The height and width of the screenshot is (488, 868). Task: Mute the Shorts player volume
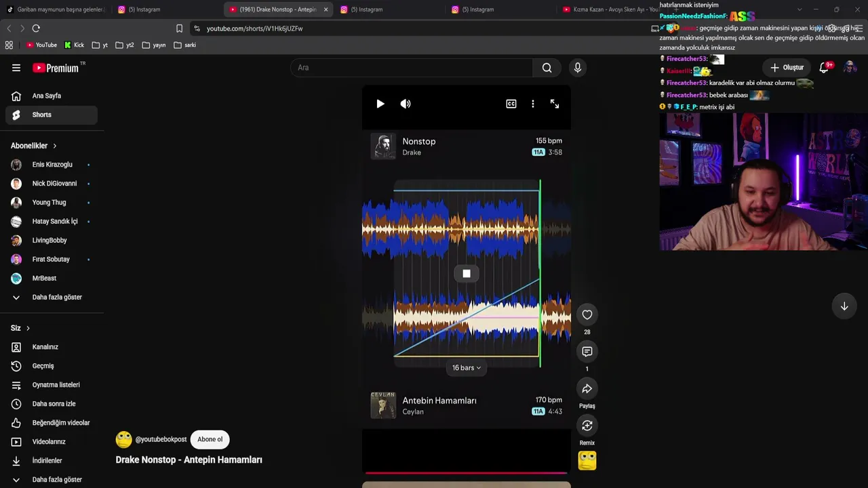406,104
